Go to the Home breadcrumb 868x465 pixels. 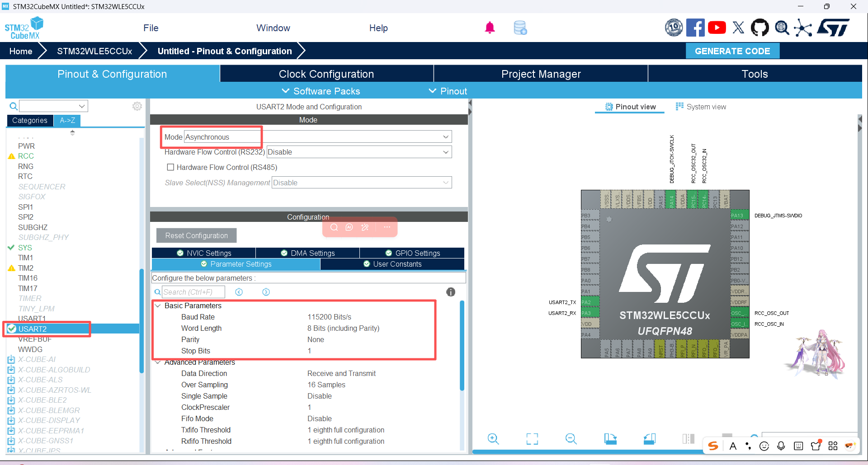pyautogui.click(x=21, y=51)
